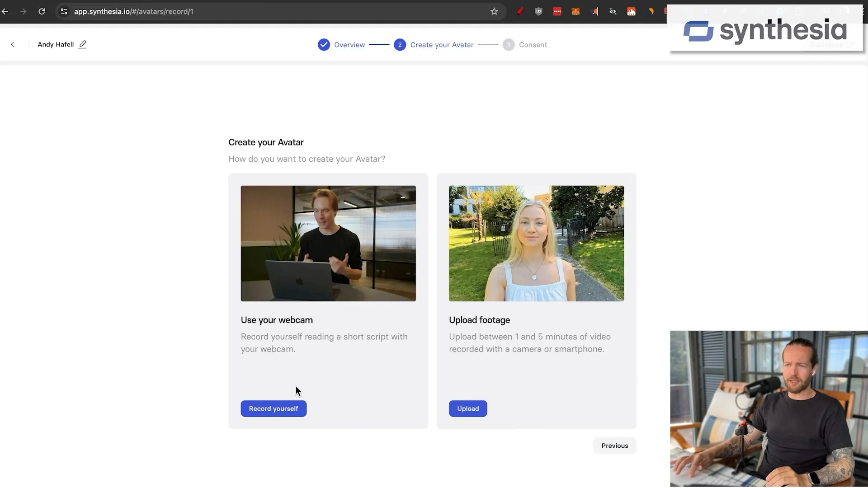
Task: Open the orange flame extension icon
Action: [632, 11]
